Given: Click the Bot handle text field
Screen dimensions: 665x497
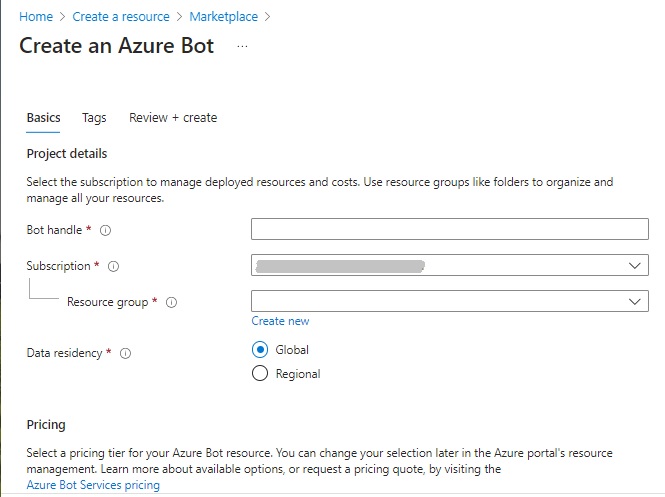Looking at the screenshot, I should coord(449,230).
